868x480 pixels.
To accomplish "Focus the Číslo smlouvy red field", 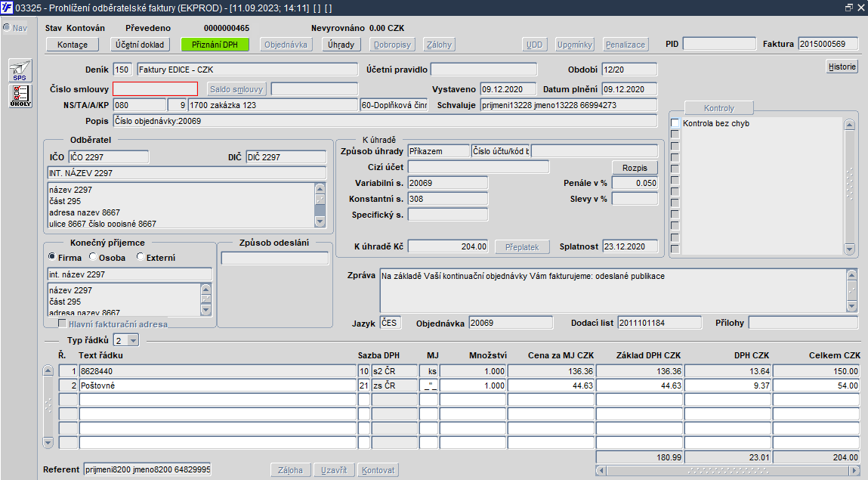I will click(x=155, y=88).
